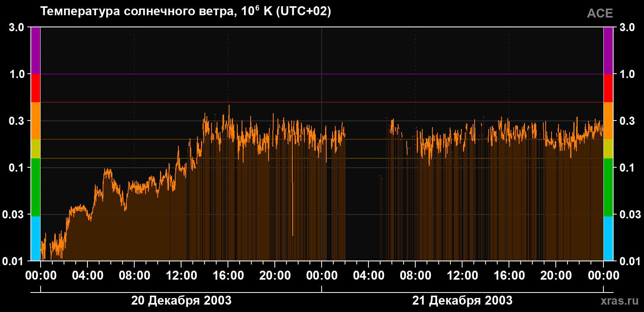Open the xras.ru site label

click(620, 301)
